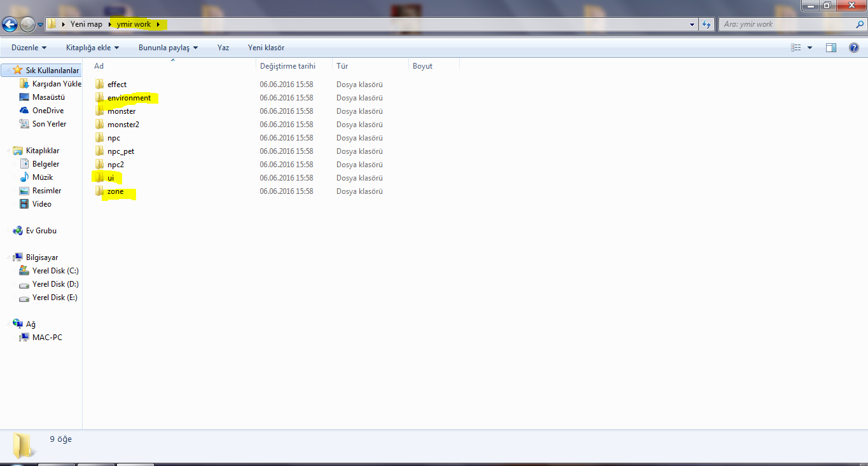The image size is (868, 466).
Task: Click the Yaz toolbar button
Action: tap(223, 48)
